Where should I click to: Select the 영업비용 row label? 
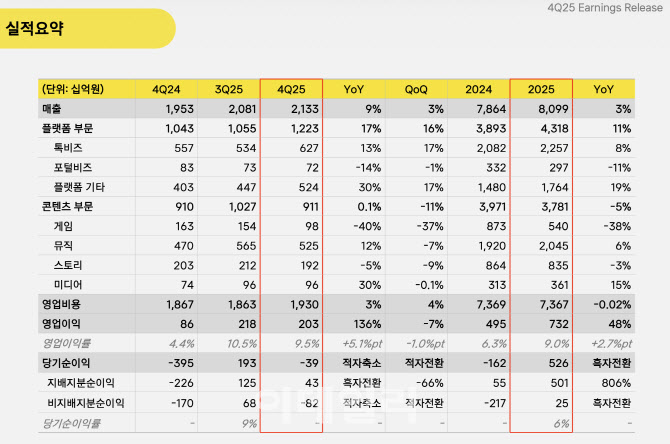62,305
